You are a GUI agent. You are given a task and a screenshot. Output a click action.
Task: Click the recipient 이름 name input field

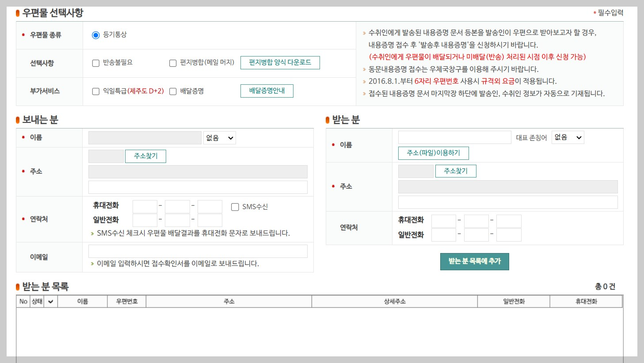(454, 137)
